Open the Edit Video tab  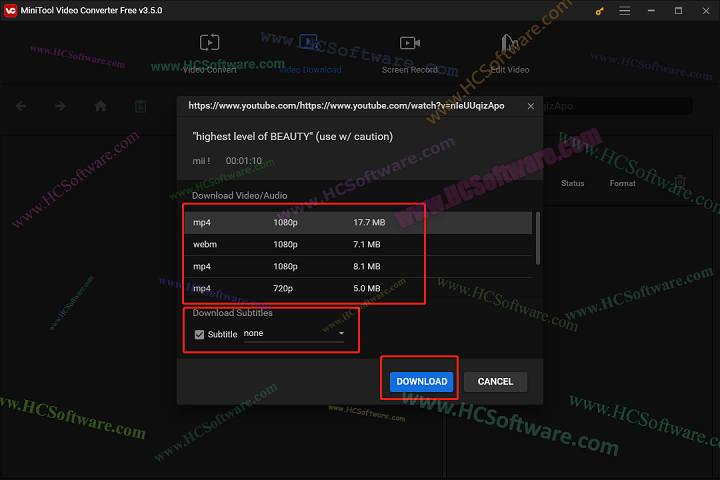click(509, 54)
